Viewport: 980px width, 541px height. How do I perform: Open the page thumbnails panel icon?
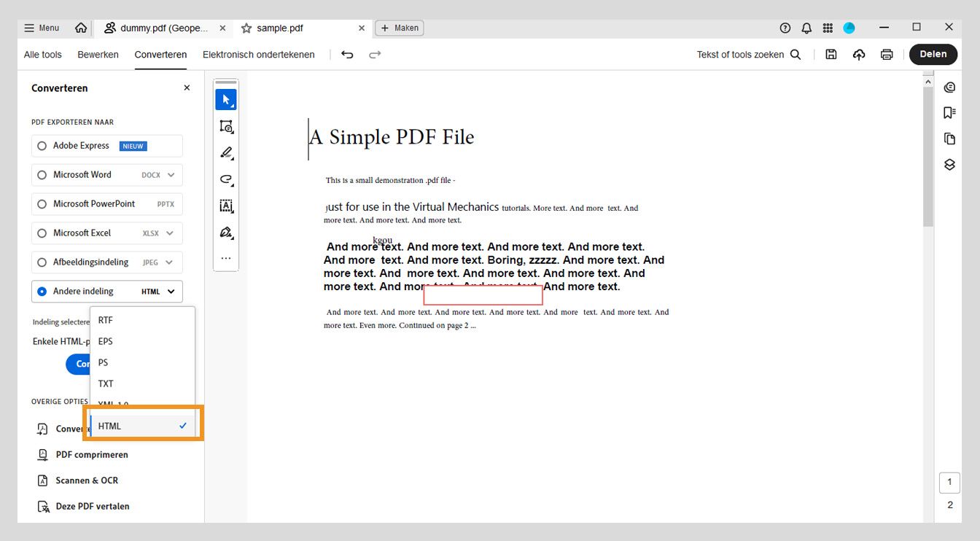pos(949,139)
